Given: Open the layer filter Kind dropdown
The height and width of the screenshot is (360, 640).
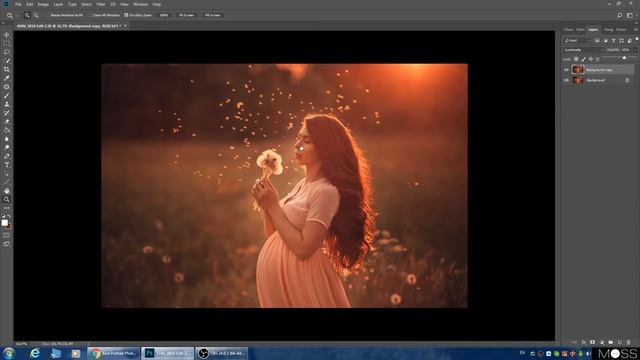Looking at the screenshot, I should 577,40.
